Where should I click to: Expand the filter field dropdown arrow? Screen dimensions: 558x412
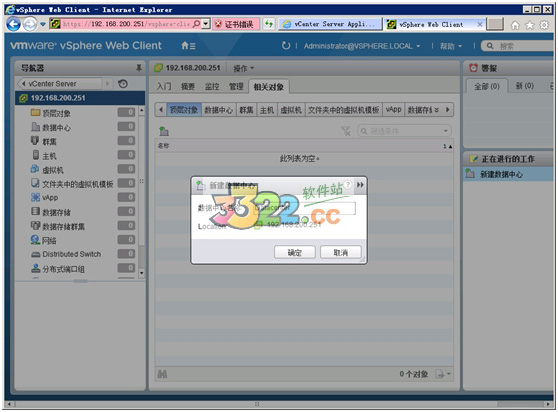point(446,131)
